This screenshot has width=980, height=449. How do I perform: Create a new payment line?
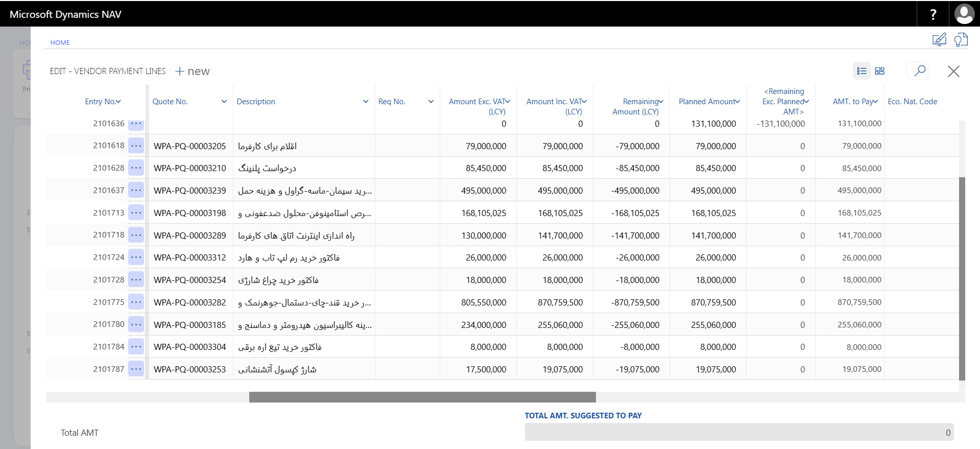point(193,72)
